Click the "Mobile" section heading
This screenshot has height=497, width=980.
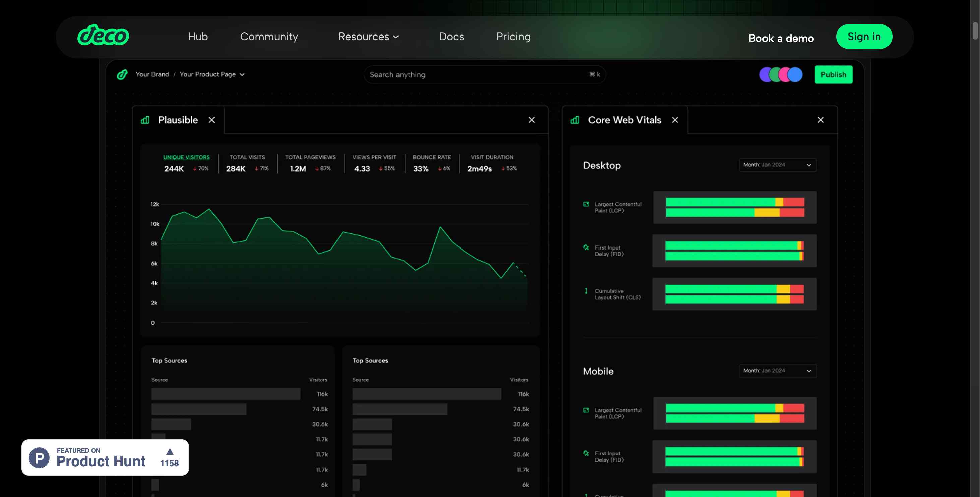[598, 371]
